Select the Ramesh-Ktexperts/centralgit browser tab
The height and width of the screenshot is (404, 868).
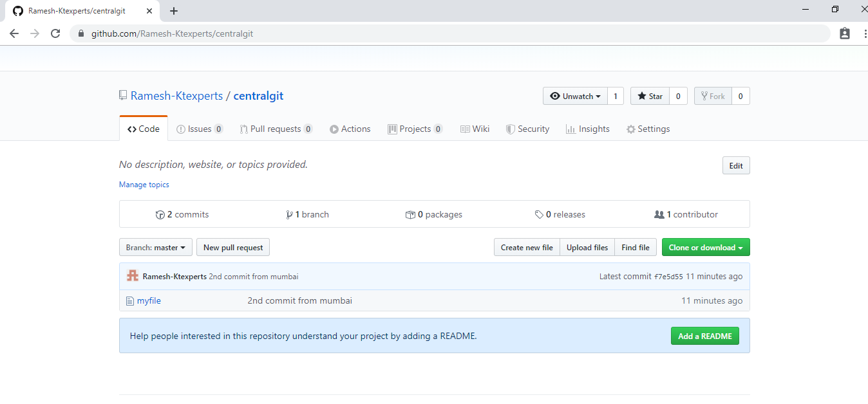tap(81, 11)
